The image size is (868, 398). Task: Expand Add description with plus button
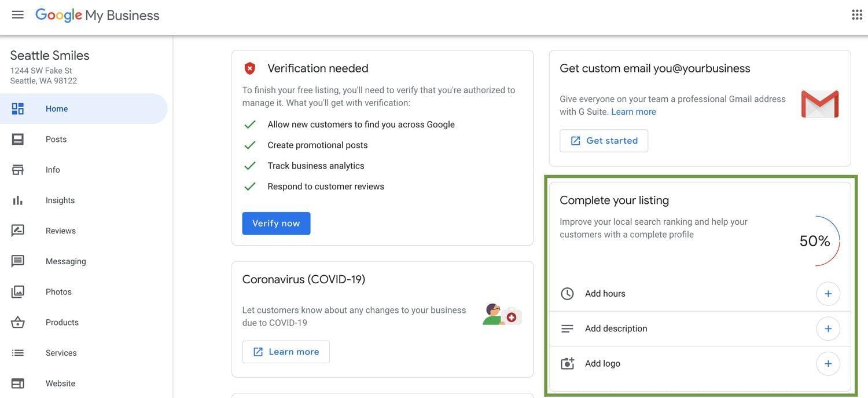pyautogui.click(x=828, y=329)
